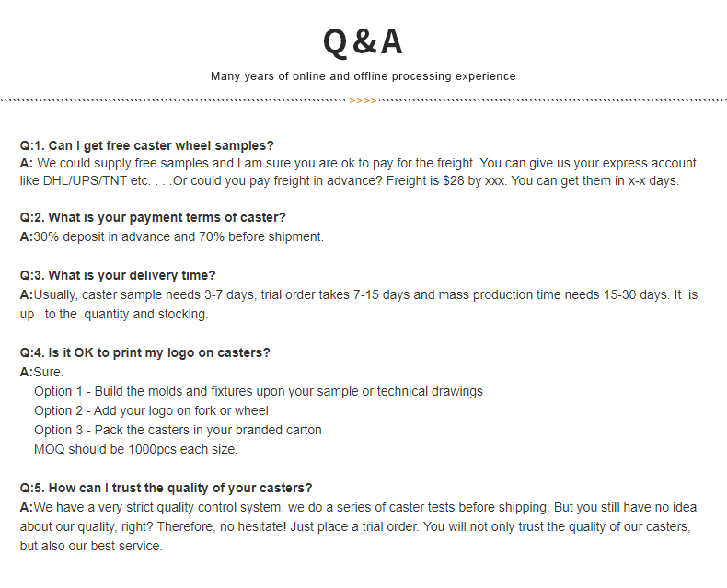Click the "Freight is $28 by xxx" text
The height and width of the screenshot is (588, 727).
pos(446,180)
